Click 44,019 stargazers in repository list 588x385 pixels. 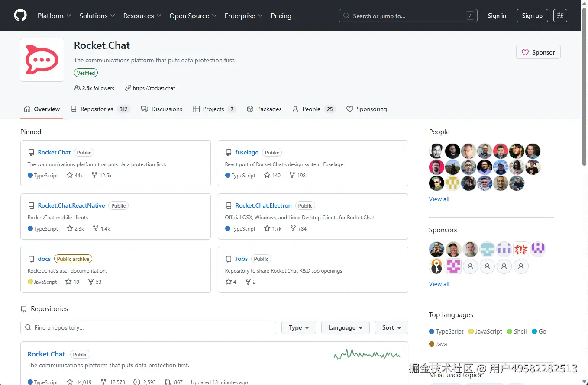pyautogui.click(x=79, y=382)
